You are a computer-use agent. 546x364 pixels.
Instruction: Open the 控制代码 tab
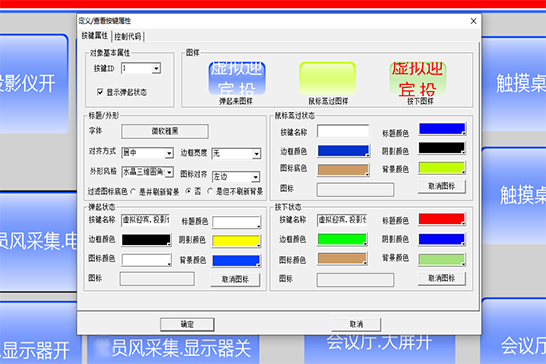click(x=128, y=36)
